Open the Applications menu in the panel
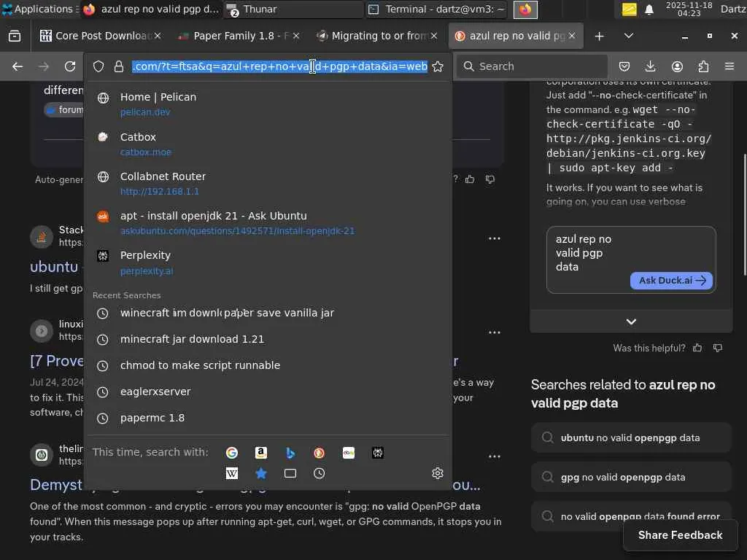747x560 pixels. pos(40,9)
